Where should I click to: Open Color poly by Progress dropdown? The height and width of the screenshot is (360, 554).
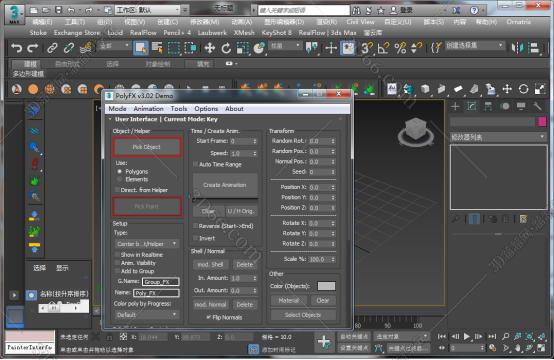(x=147, y=314)
